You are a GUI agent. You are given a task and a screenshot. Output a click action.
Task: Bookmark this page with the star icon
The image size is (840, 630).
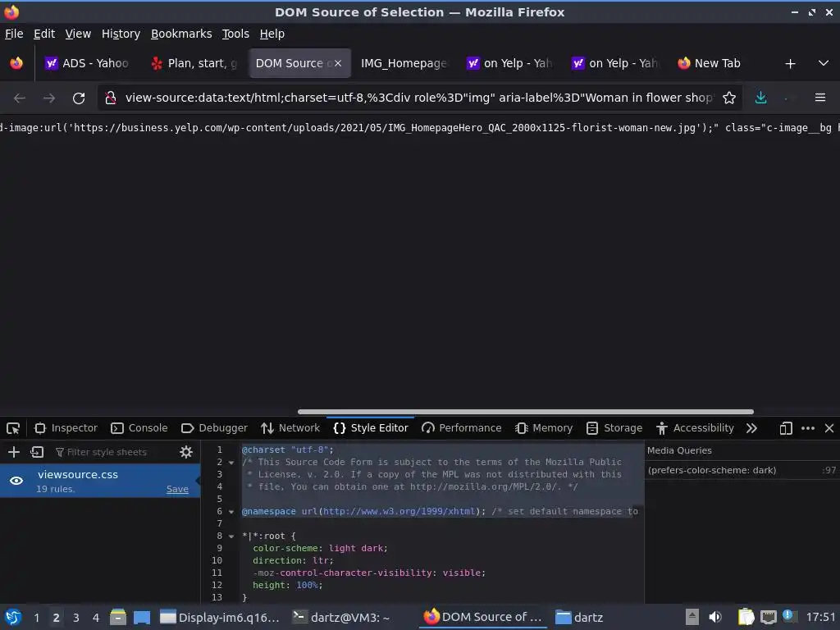tap(729, 98)
